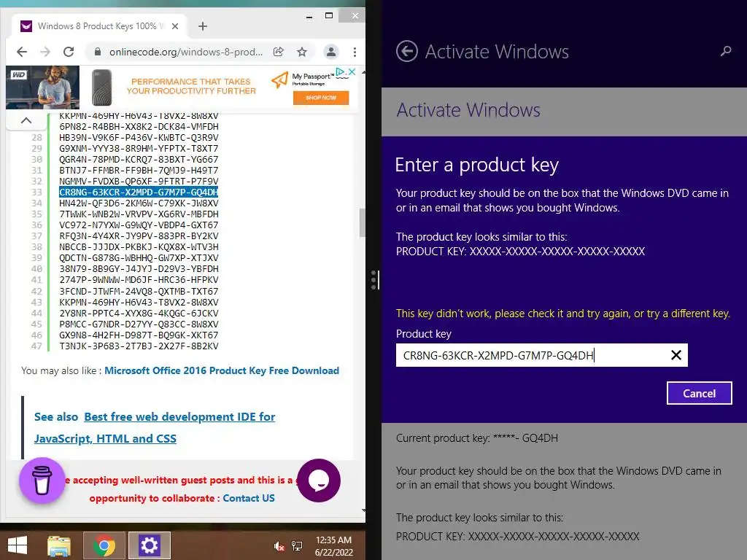Click network icon in system tray

coord(297,546)
